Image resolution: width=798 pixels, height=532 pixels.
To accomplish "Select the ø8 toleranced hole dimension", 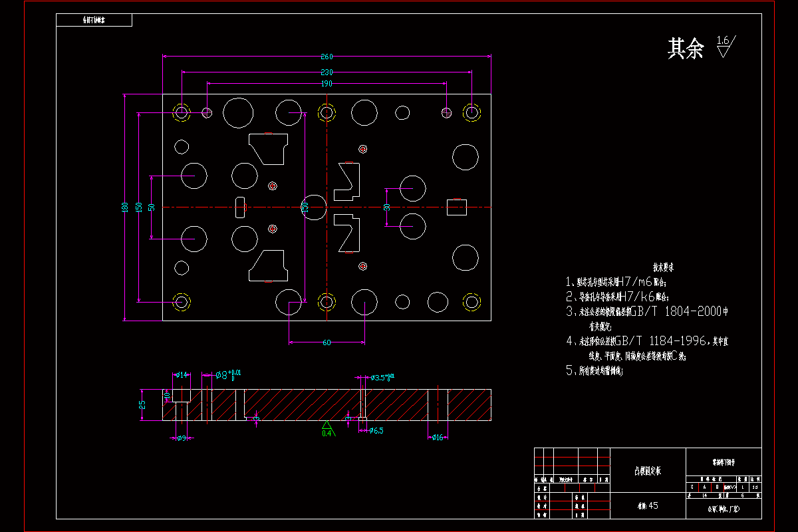I will pos(228,375).
